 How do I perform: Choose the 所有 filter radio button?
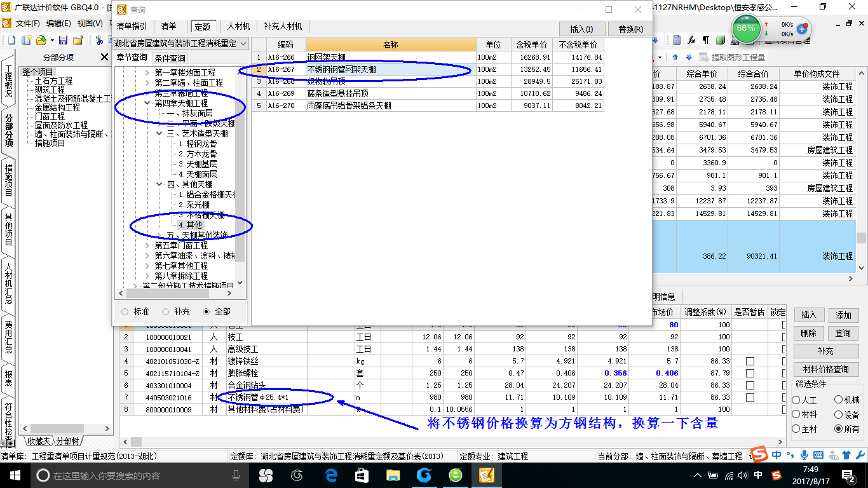(839, 429)
